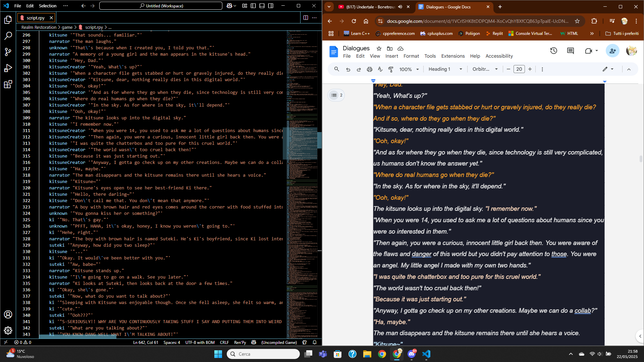Toggle the VS Code primary side bar
The image size is (644, 362).
[253, 6]
